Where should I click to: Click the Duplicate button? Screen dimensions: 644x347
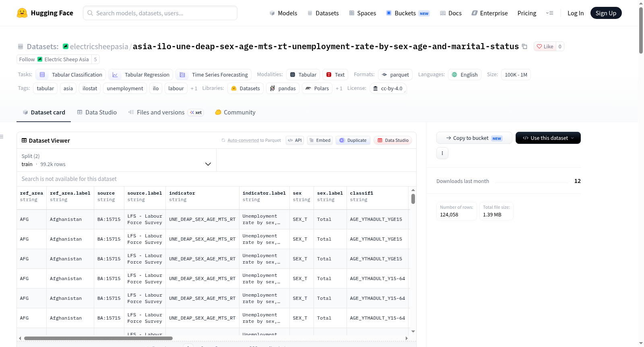coord(353,140)
